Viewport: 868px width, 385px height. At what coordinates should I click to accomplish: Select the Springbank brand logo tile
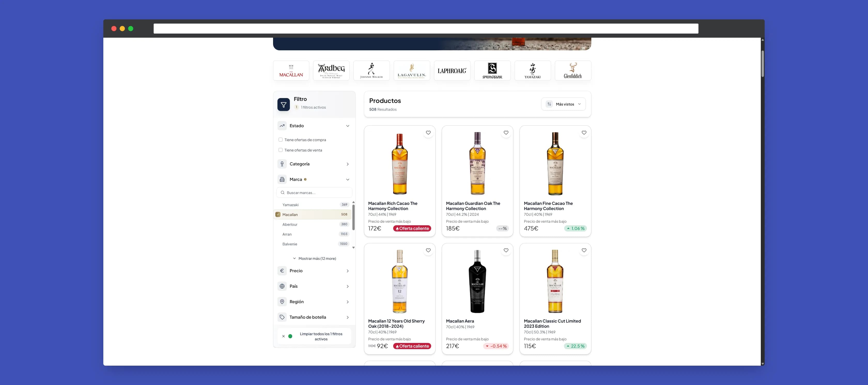point(492,71)
